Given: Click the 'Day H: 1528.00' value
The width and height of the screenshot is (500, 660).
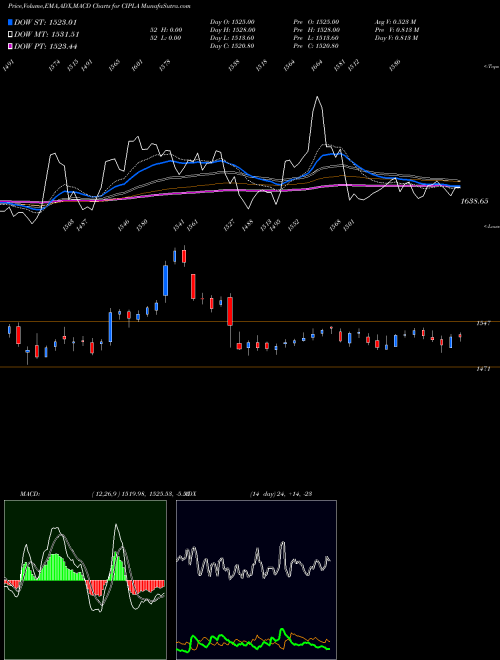Looking at the screenshot, I should [x=232, y=30].
